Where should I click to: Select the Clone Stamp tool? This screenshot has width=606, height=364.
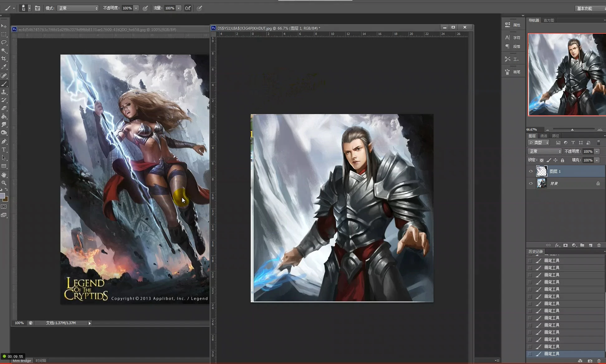[4, 92]
